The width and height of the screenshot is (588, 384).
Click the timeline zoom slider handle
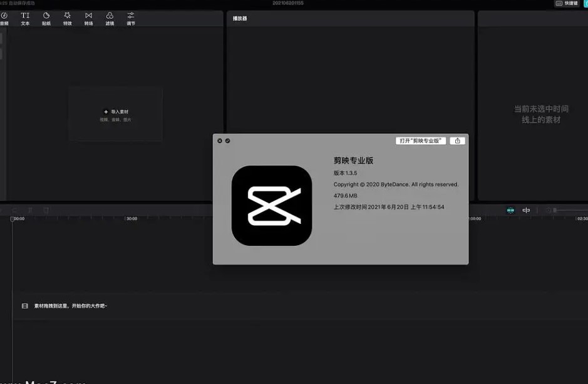point(555,210)
